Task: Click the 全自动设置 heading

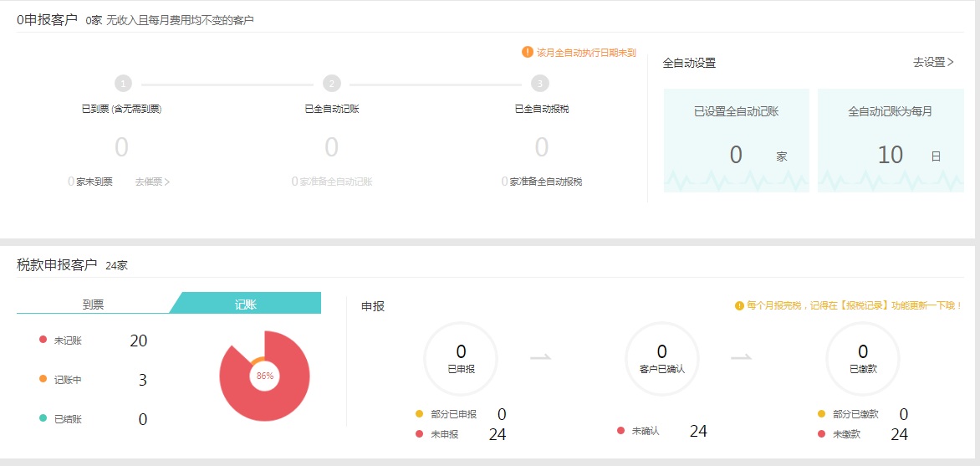Action: 689,63
